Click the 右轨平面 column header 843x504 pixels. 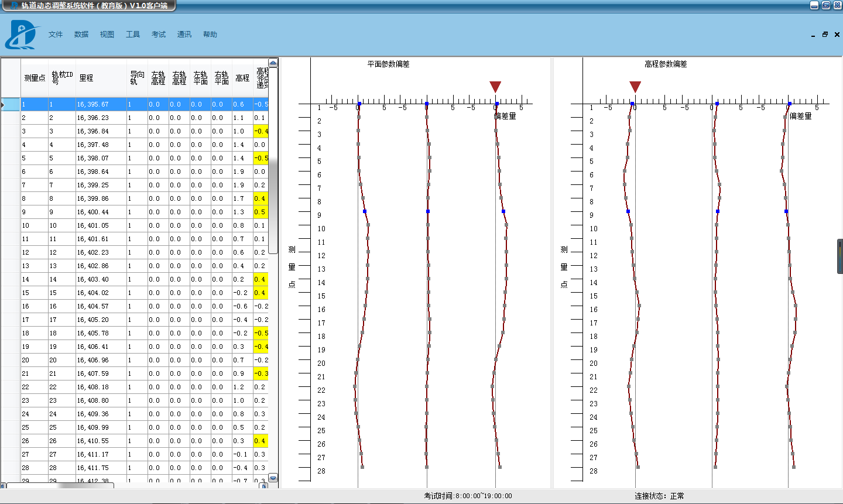coord(221,78)
